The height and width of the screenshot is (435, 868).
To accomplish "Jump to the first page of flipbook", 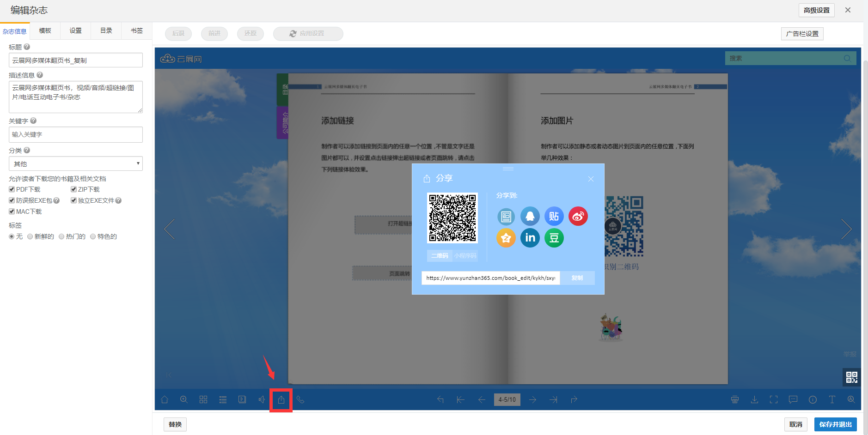I will pos(461,400).
